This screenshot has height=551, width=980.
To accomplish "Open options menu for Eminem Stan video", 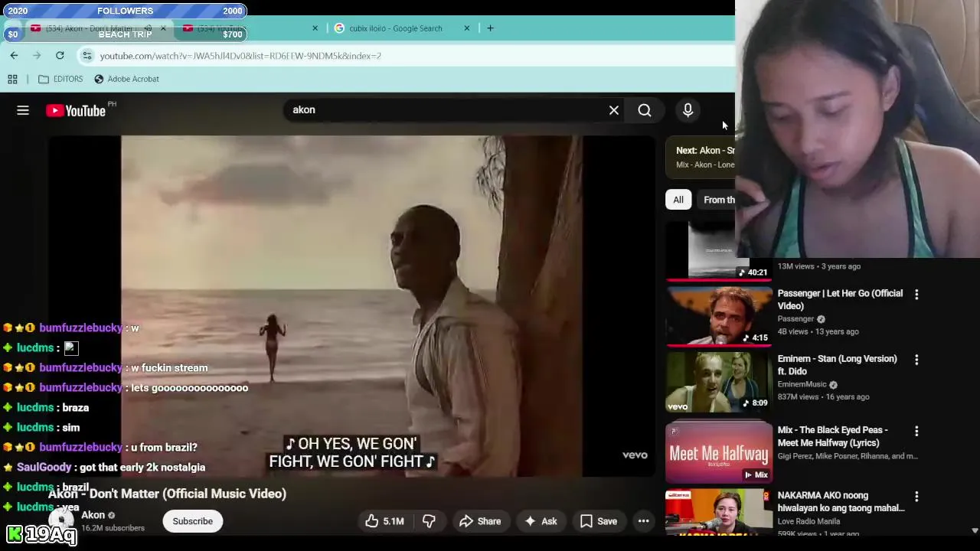I will (x=916, y=360).
